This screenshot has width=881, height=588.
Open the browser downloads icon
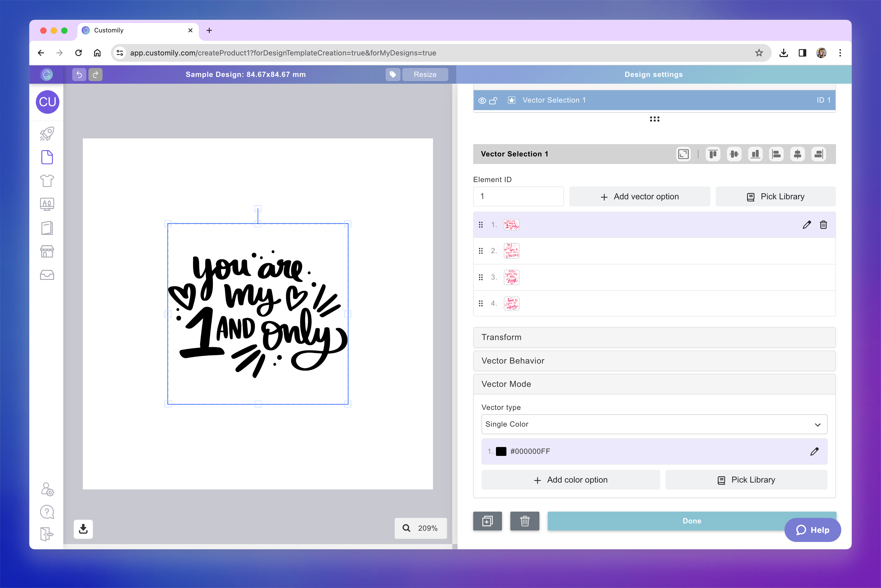783,53
